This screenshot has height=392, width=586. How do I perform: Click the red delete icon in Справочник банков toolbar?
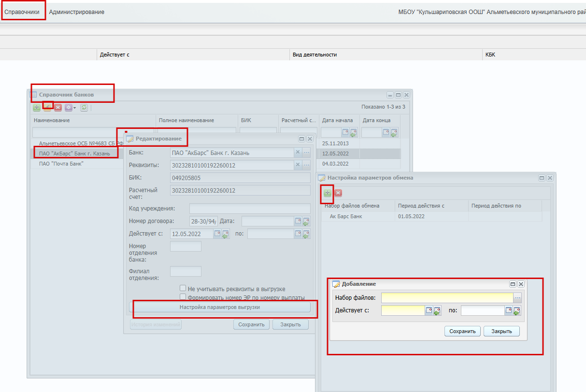tap(58, 108)
